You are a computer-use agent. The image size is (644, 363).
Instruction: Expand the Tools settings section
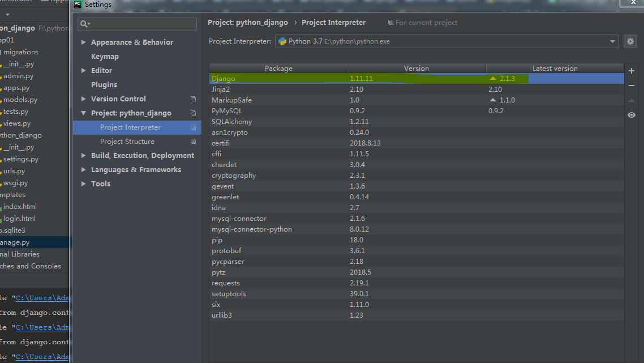(83, 183)
